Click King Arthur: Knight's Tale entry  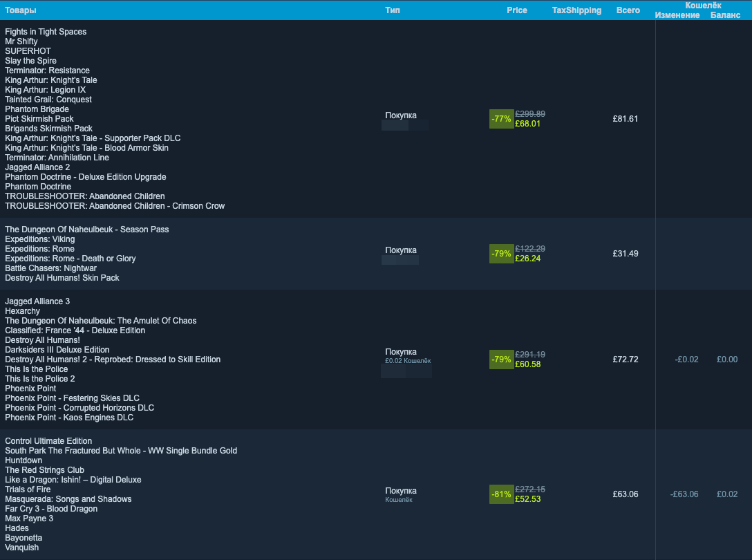pos(51,80)
